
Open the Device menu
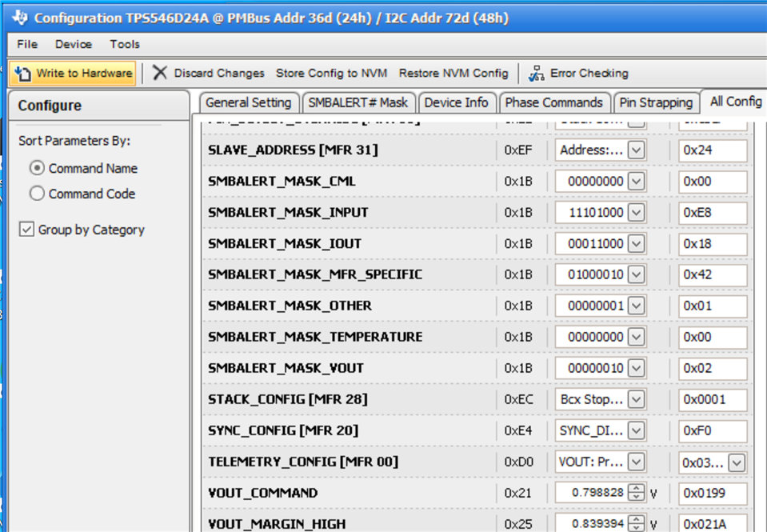[x=74, y=44]
